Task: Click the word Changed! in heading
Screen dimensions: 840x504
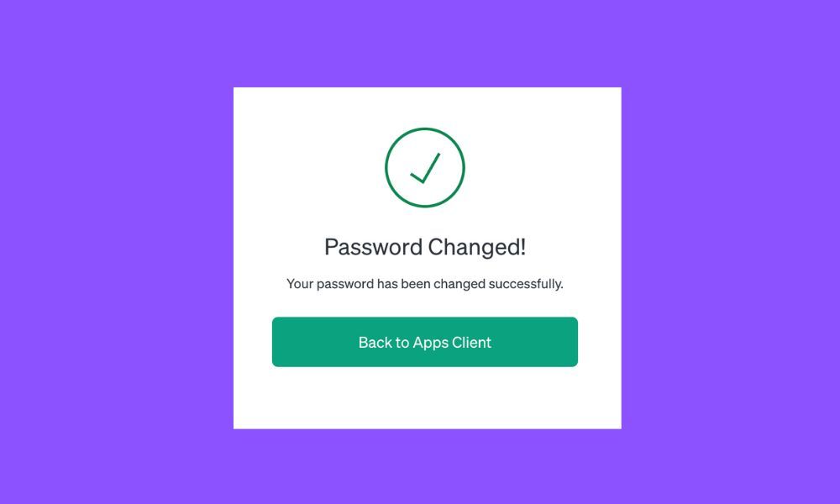Action: click(x=477, y=247)
